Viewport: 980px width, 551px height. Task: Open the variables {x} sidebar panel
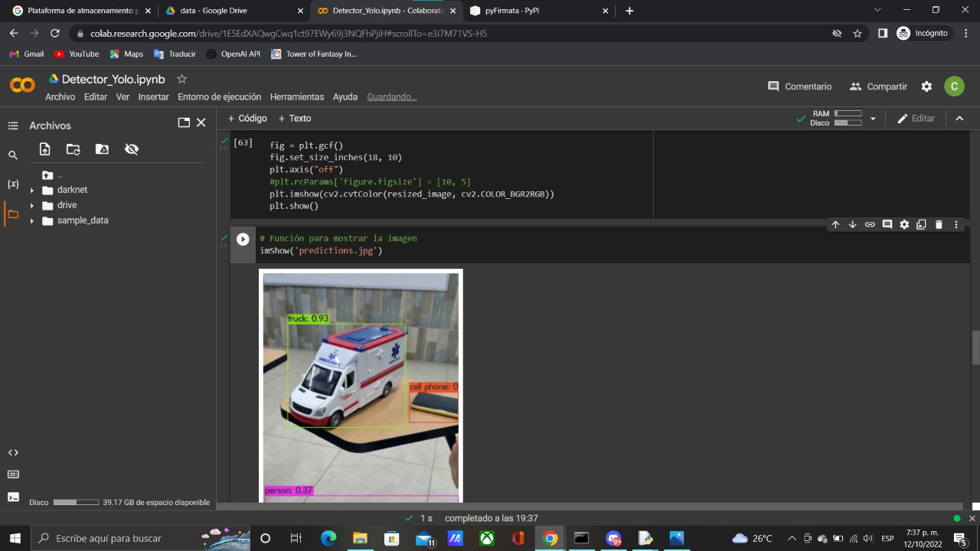(12, 184)
